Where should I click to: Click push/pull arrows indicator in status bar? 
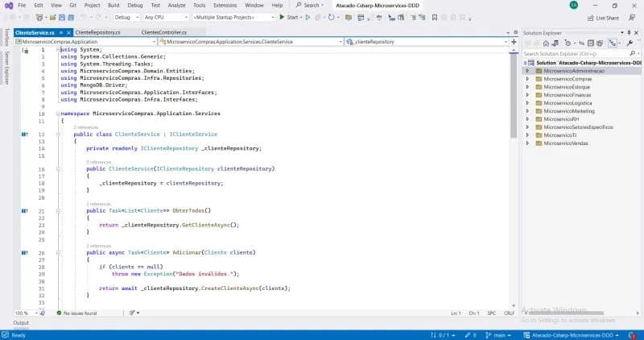click(444, 335)
